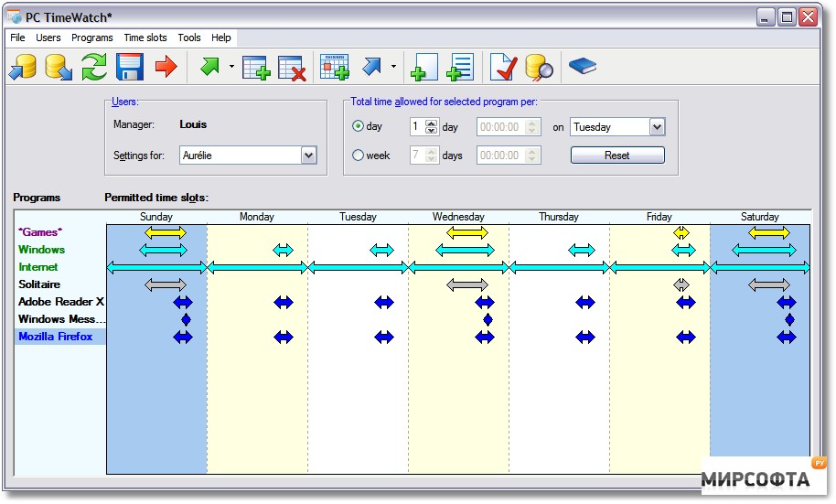Click the database export arrow icon
Viewport: 836px width, 504px height.
pyautogui.click(x=59, y=67)
